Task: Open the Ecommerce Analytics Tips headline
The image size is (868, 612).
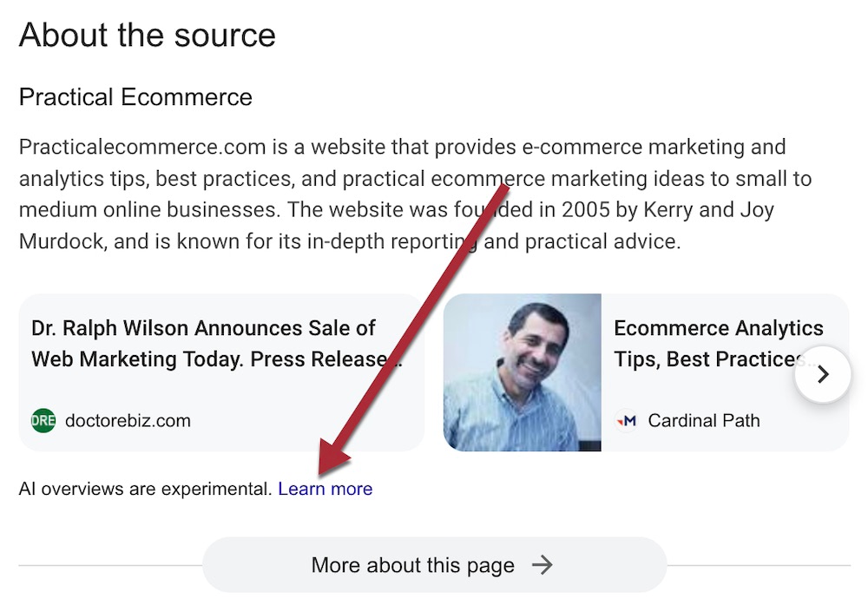Action: [718, 344]
